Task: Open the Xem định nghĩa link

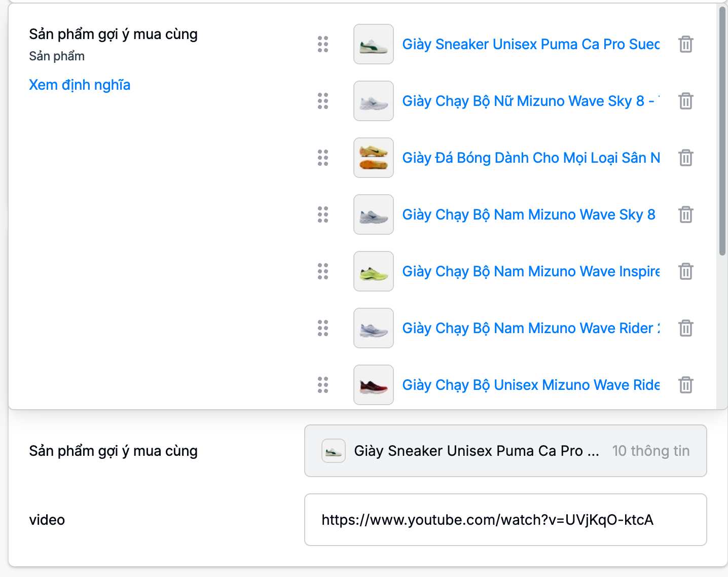Action: (80, 85)
